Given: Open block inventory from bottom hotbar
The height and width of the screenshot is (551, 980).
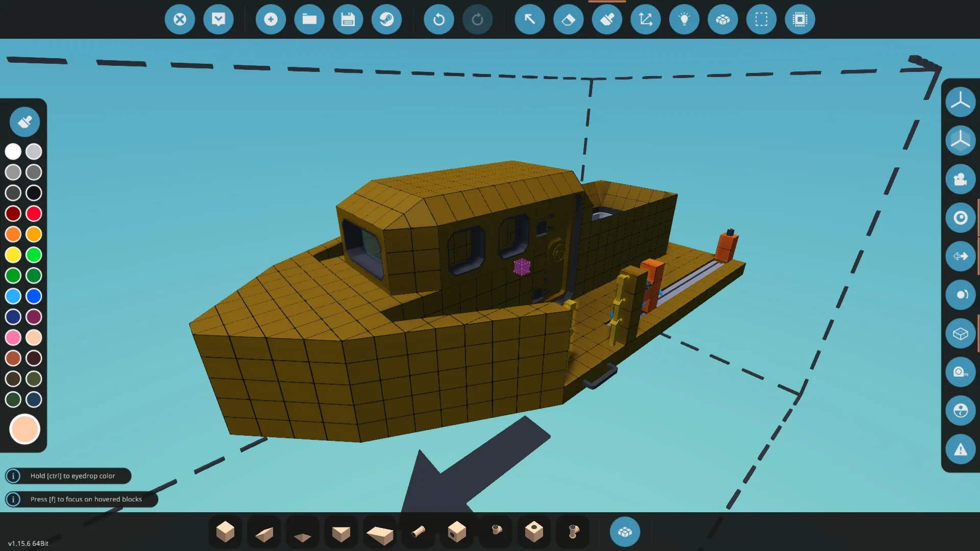Looking at the screenshot, I should tap(625, 532).
